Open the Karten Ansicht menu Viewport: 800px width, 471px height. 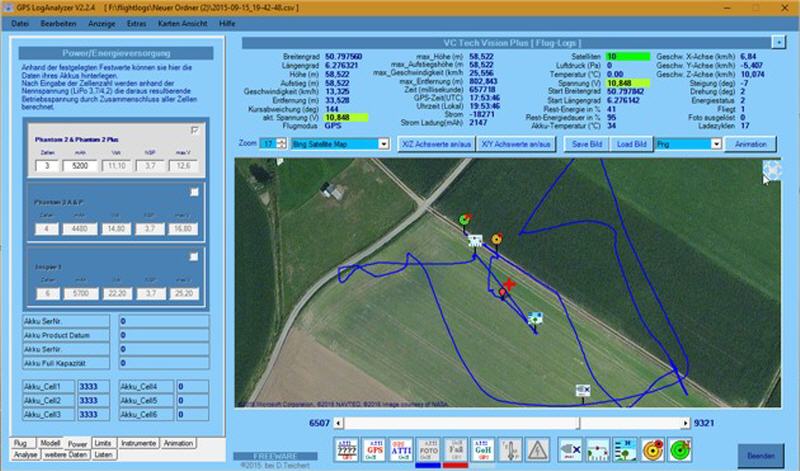[x=183, y=23]
